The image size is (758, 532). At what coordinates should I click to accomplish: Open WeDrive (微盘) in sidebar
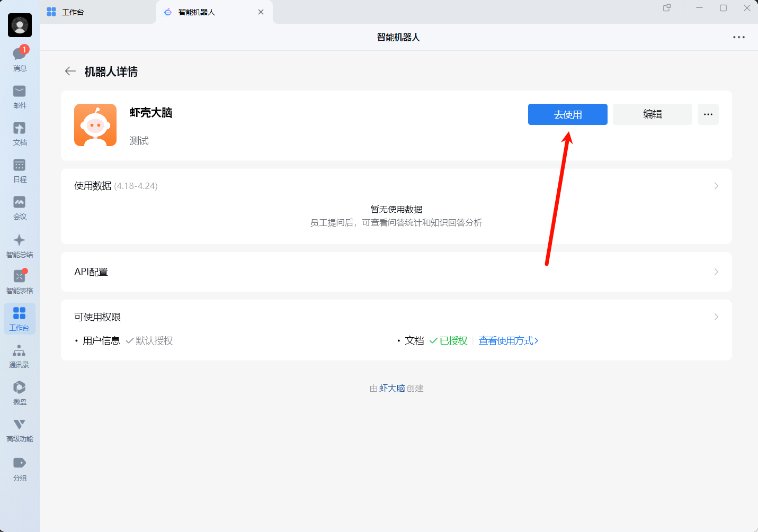pyautogui.click(x=20, y=393)
